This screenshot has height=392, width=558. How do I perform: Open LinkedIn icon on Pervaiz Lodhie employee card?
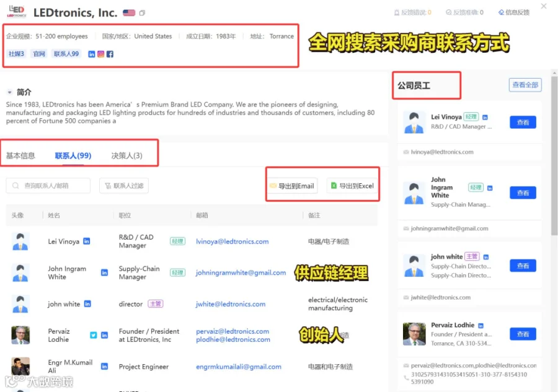[x=480, y=326]
